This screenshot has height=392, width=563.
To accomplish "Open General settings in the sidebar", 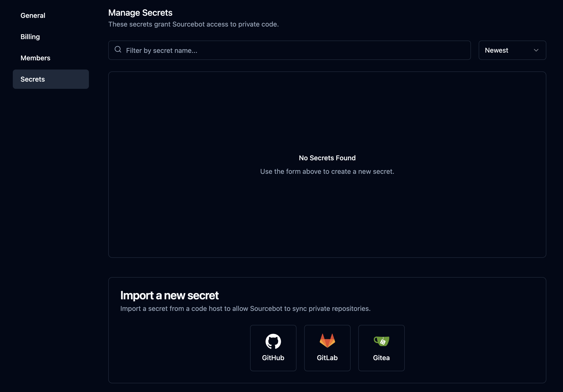I will pos(33,15).
